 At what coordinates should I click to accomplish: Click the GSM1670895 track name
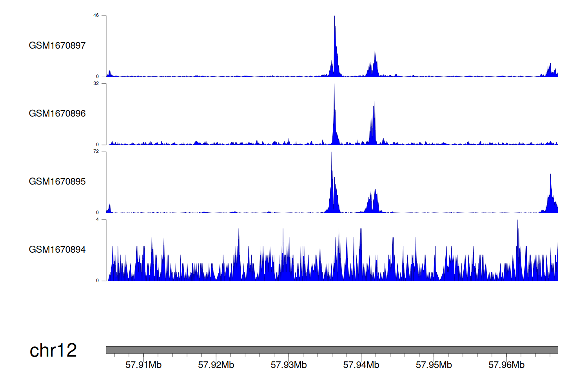click(57, 181)
